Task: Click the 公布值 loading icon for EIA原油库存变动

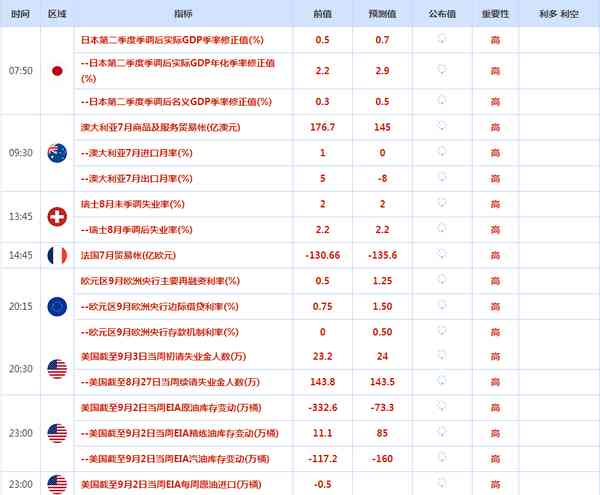Action: [442, 406]
